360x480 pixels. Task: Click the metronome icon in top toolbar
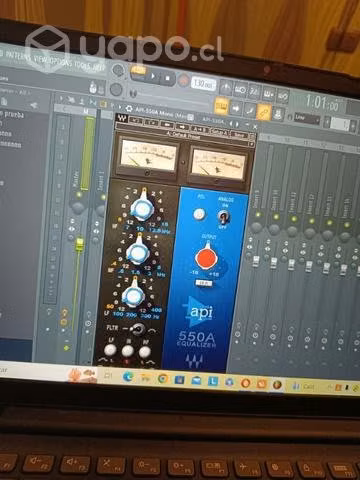226,88
